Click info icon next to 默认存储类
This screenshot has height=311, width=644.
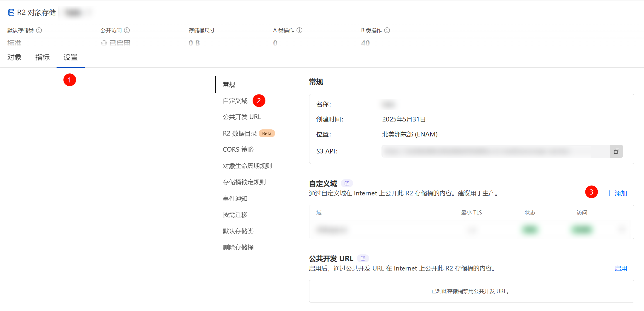[39, 30]
